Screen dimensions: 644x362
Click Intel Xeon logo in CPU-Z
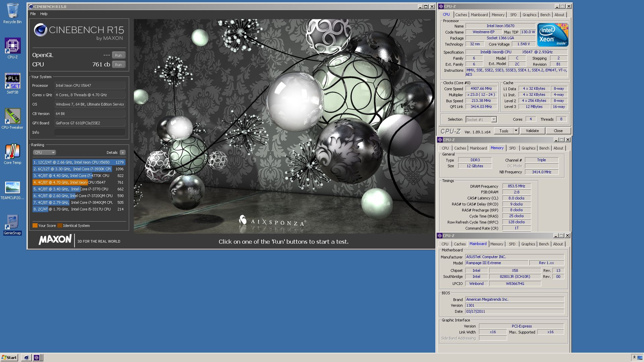pos(552,35)
